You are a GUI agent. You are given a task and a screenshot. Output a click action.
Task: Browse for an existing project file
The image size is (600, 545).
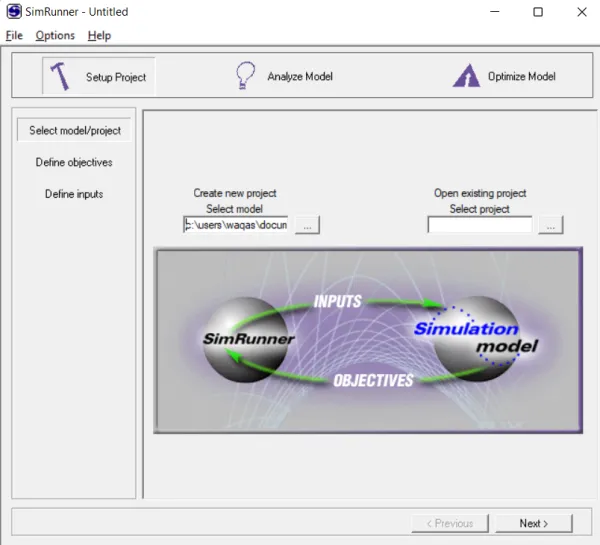[551, 225]
